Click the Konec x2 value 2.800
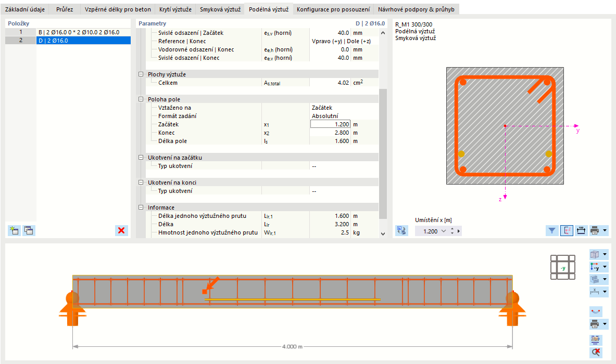This screenshot has height=364, width=616. coord(330,133)
